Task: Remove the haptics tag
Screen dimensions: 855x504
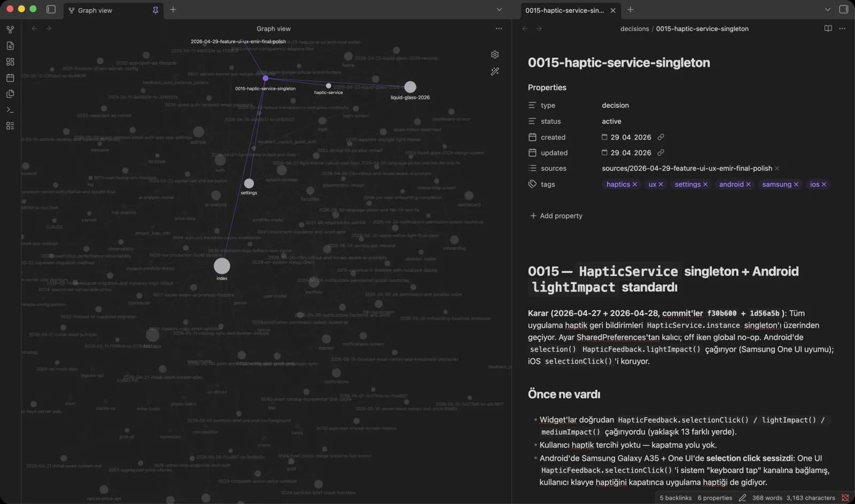Action: click(635, 184)
